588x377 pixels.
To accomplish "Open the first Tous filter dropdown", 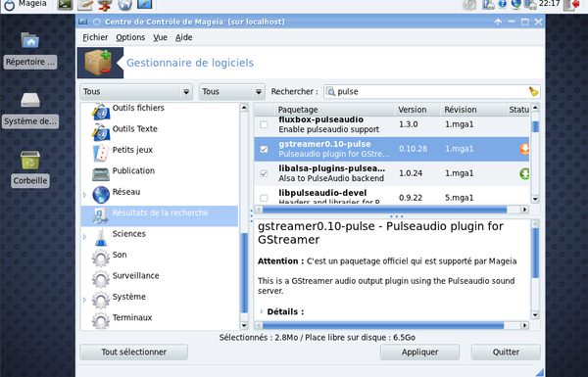I will [x=136, y=92].
